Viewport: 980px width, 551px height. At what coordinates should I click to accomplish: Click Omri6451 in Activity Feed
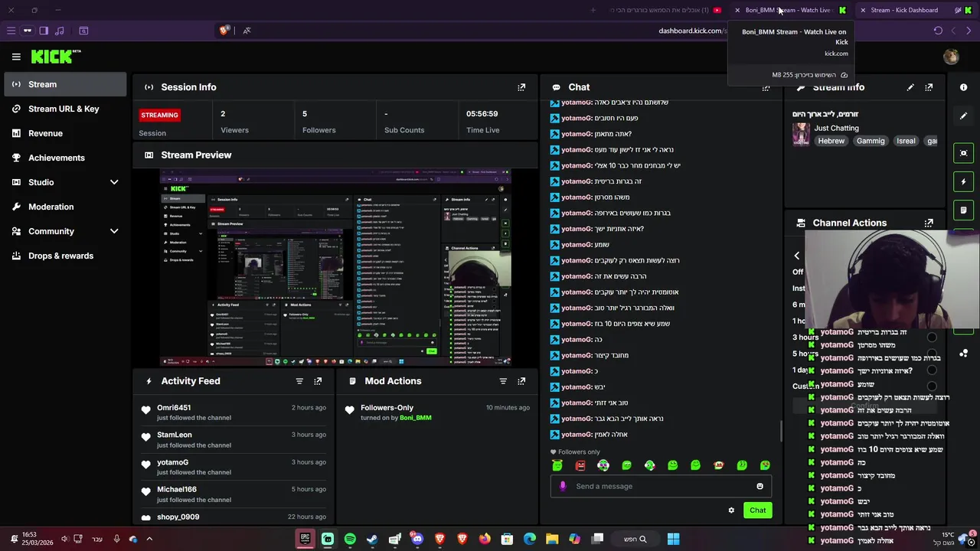tap(174, 408)
